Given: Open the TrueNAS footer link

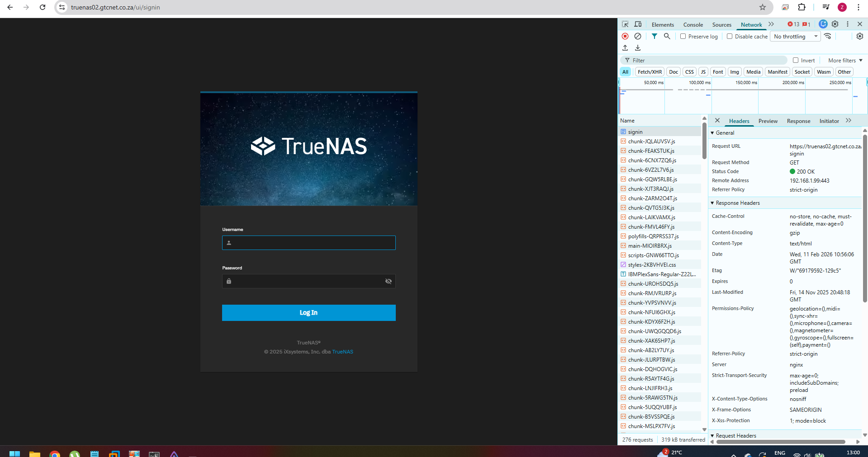Looking at the screenshot, I should 342,352.
